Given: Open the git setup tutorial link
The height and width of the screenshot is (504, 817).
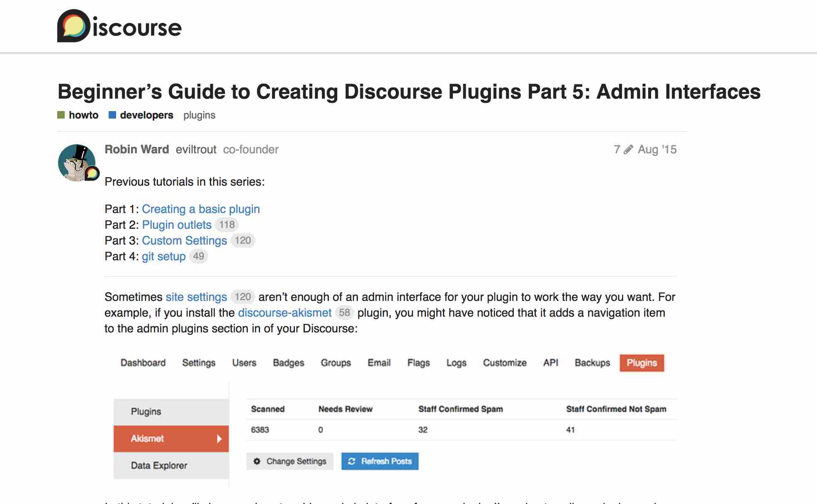Looking at the screenshot, I should (x=163, y=256).
